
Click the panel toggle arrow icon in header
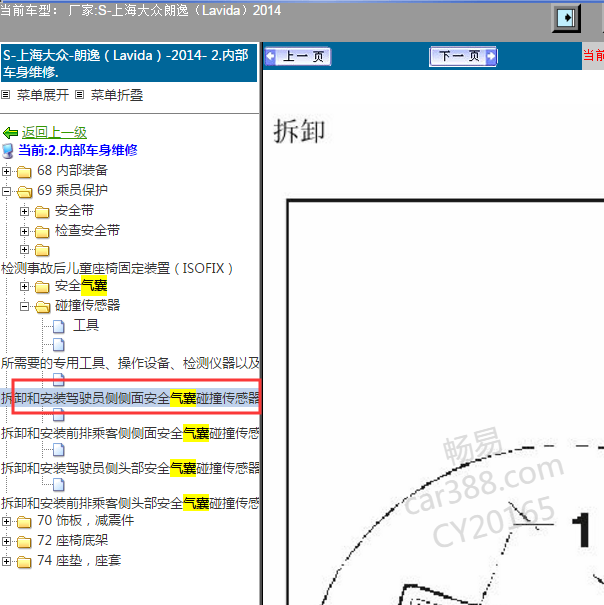566,18
